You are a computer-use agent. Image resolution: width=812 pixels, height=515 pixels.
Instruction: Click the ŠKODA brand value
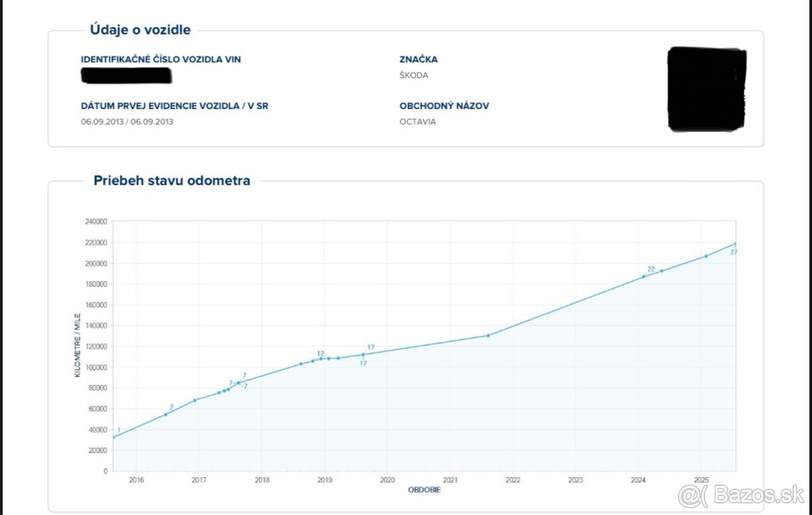413,75
